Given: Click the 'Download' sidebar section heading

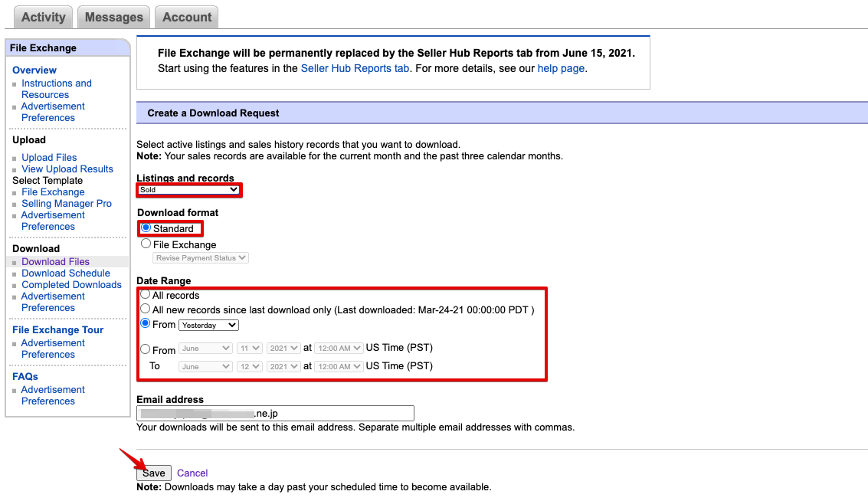Looking at the screenshot, I should (x=36, y=248).
